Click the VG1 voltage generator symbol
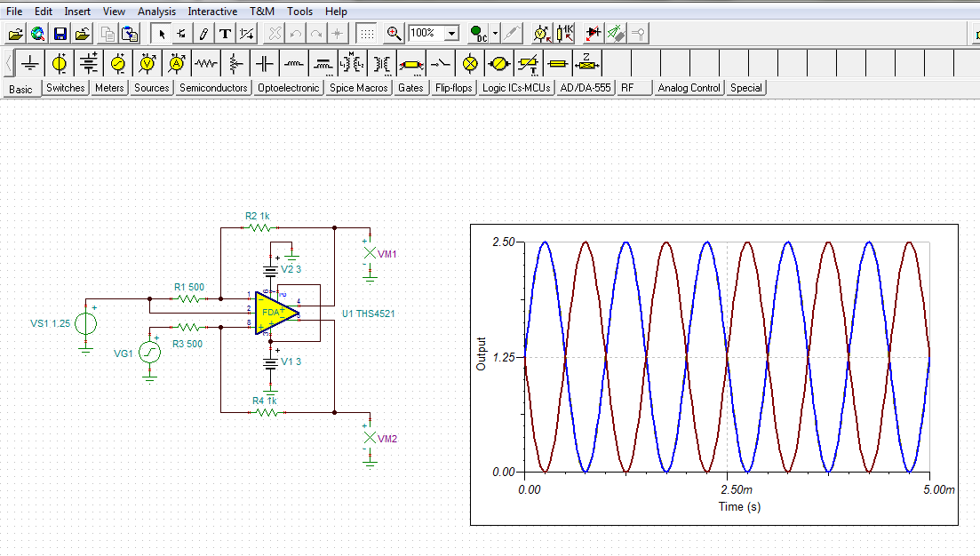Image resolution: width=980 pixels, height=556 pixels. click(150, 353)
